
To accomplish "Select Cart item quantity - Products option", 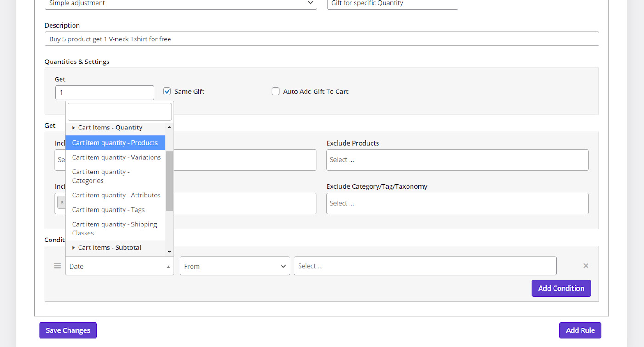I will [x=115, y=143].
